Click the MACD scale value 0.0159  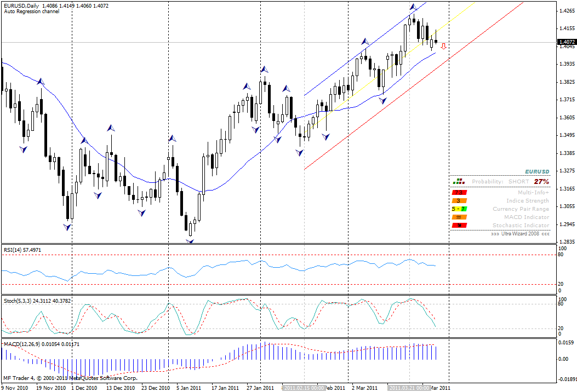[x=567, y=342]
